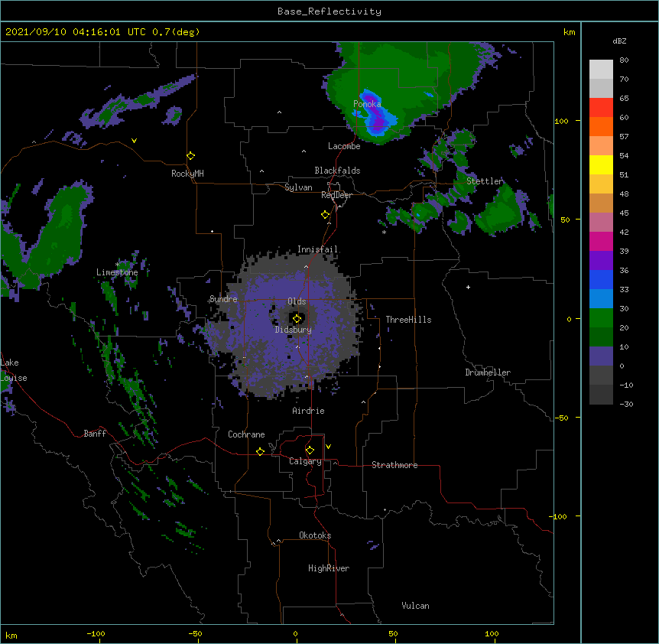
Task: Click the dBZ legend heading
Action: point(619,41)
